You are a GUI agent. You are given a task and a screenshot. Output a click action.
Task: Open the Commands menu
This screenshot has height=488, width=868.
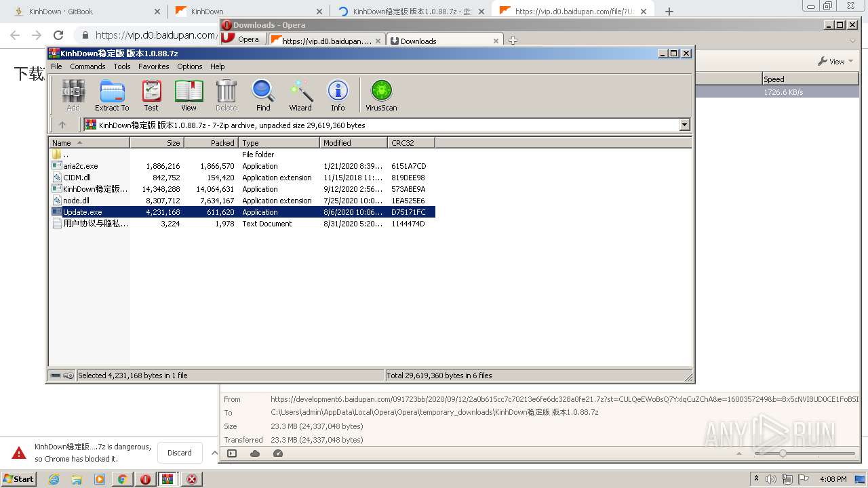tap(87, 66)
